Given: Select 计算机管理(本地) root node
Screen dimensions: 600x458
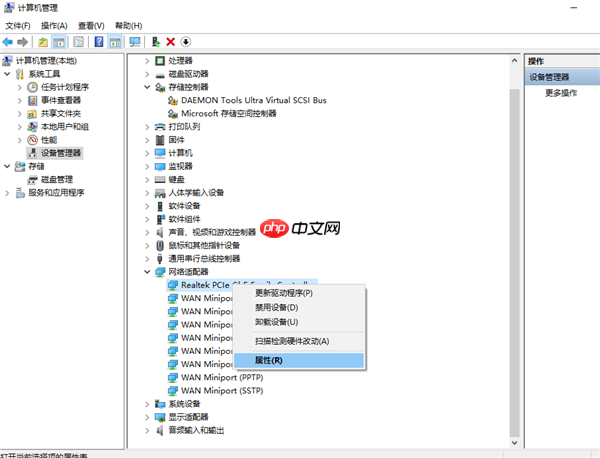Looking at the screenshot, I should click(46, 61).
